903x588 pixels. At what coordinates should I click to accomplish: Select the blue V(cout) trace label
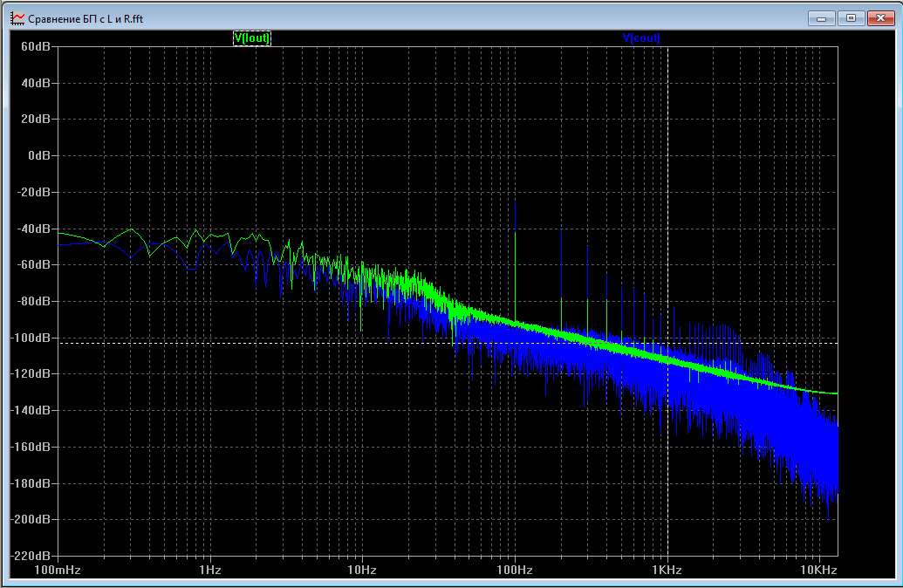point(641,38)
